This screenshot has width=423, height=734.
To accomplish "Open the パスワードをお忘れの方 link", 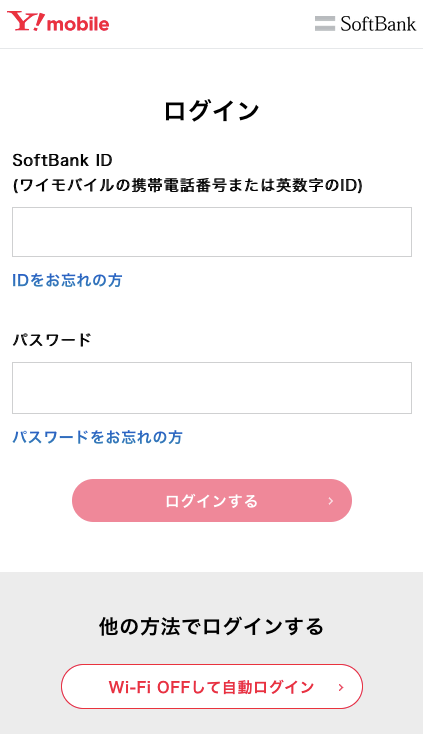I will coord(97,437).
